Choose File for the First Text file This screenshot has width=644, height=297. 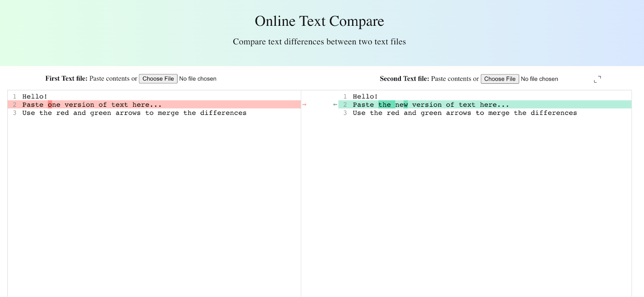[x=158, y=79]
